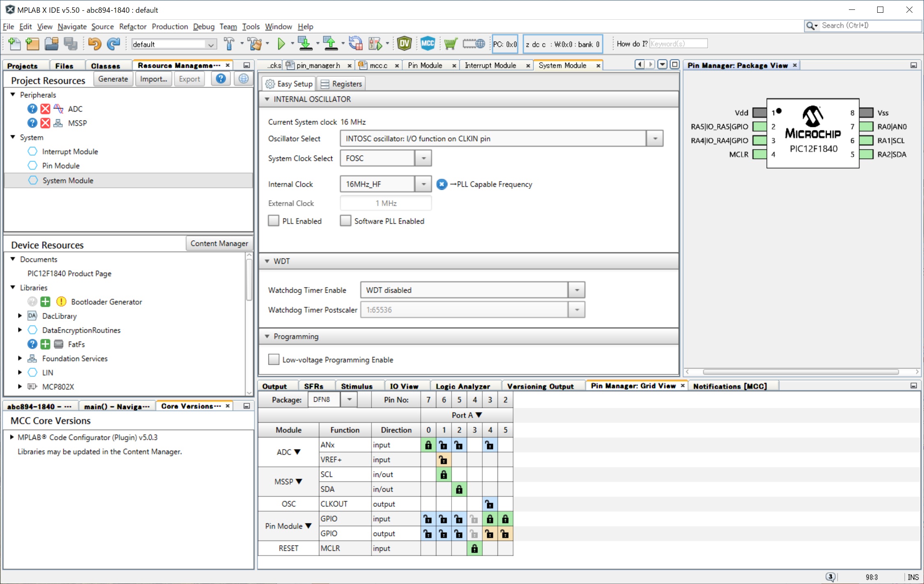
Task: Open the Notifications [MCC] tab
Action: [x=730, y=386]
